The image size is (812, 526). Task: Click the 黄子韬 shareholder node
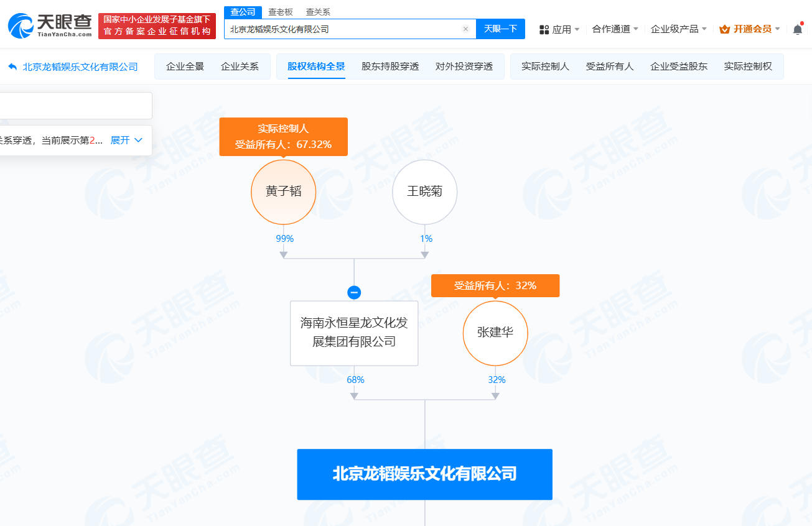click(x=283, y=192)
